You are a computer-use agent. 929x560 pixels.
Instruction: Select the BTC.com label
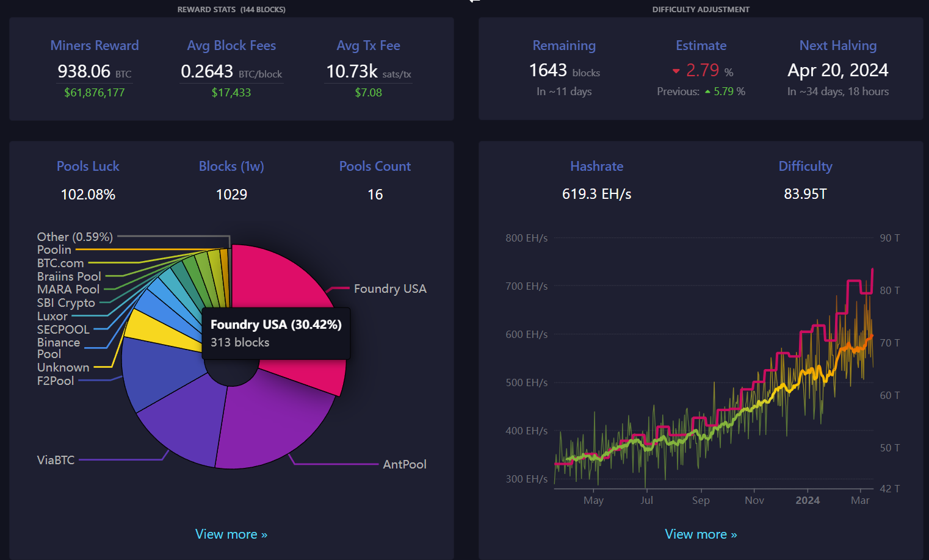pos(60,263)
